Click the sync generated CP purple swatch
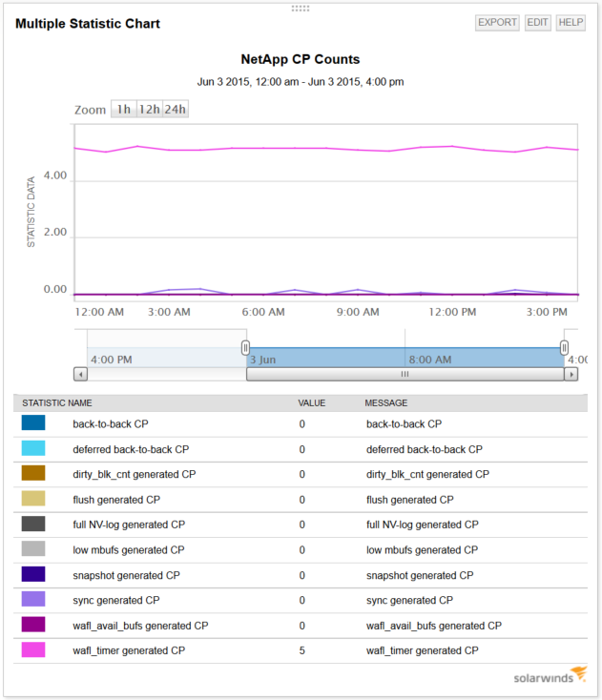This screenshot has height=700, width=602. [33, 599]
